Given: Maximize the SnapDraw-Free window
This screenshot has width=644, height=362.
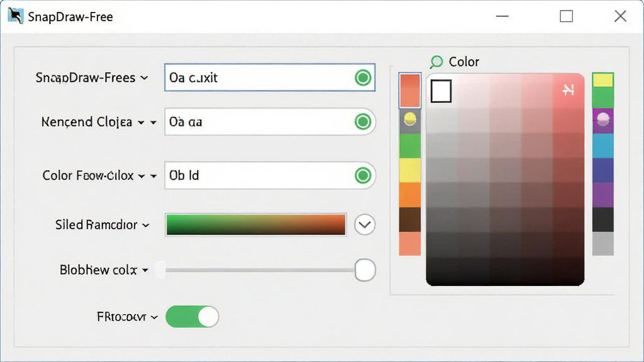Looking at the screenshot, I should click(x=567, y=16).
